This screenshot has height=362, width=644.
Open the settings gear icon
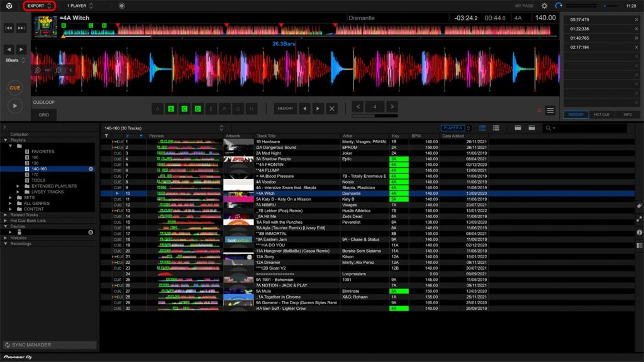coord(545,6)
